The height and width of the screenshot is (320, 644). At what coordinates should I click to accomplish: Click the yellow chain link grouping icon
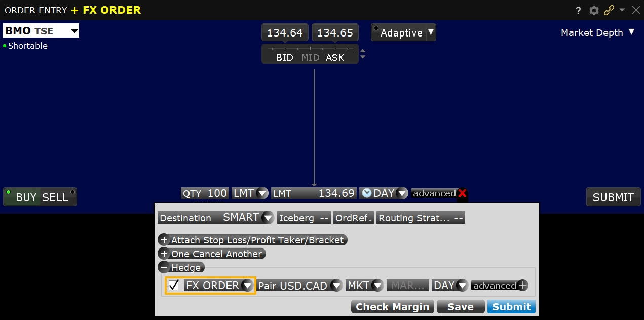tap(609, 10)
